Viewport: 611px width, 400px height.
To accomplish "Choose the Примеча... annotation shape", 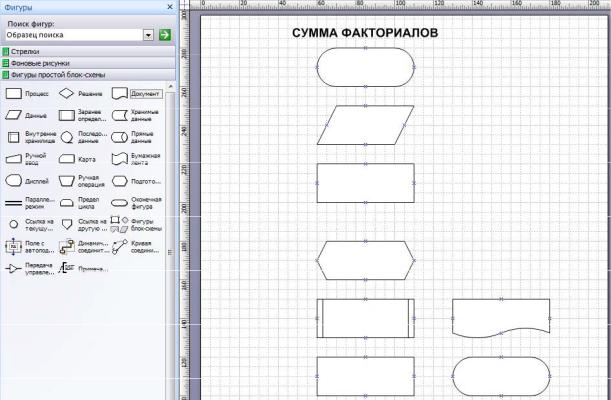I will pos(83,268).
